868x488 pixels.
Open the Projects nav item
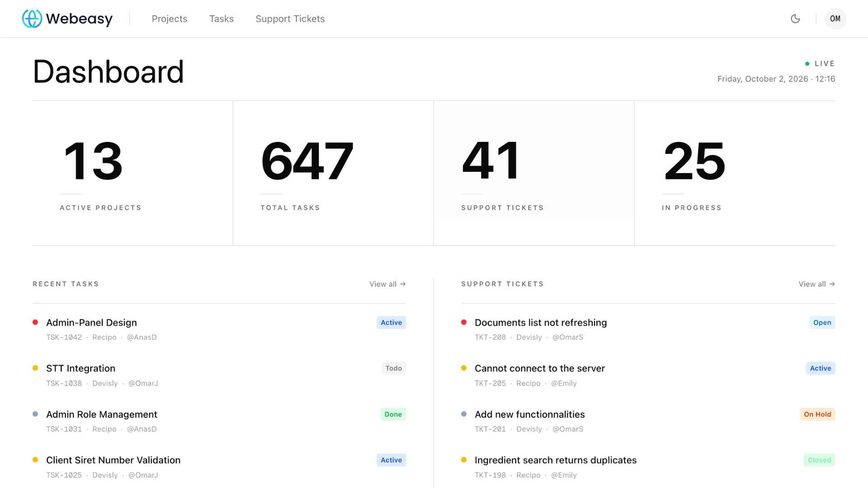169,19
